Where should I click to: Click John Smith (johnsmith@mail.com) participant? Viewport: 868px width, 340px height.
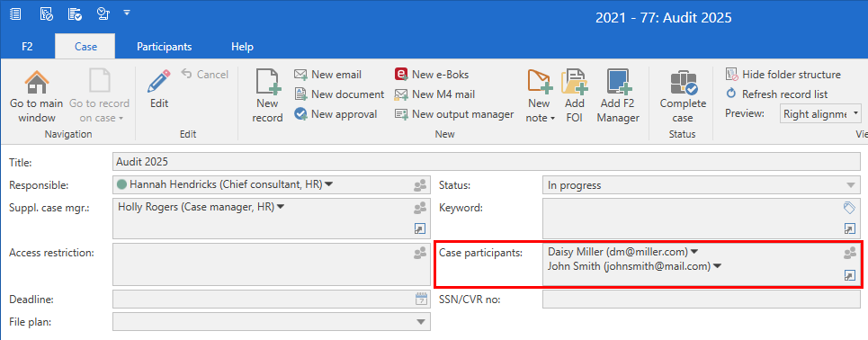[629, 266]
